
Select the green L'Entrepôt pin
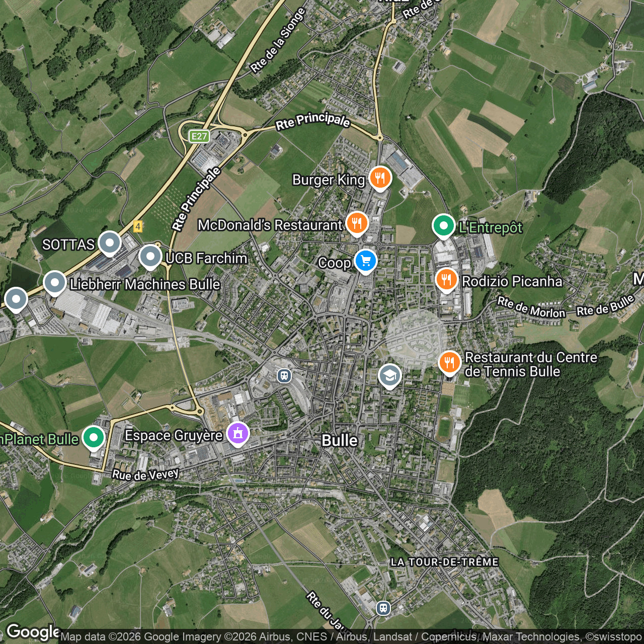pos(443,226)
